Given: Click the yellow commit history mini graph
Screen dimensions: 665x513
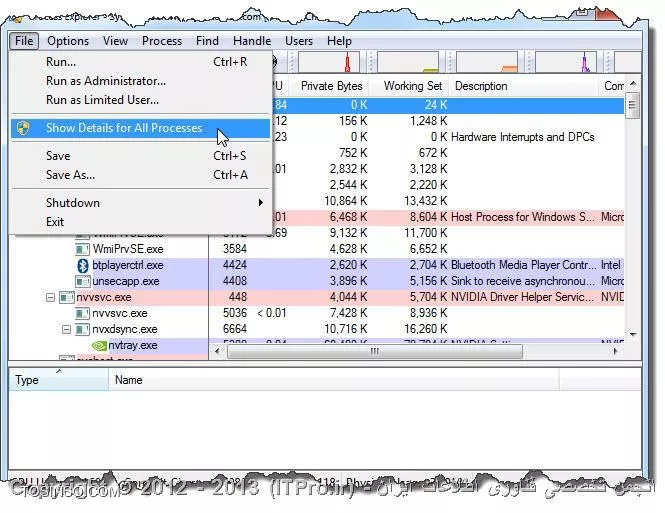Looking at the screenshot, I should click(408, 62).
